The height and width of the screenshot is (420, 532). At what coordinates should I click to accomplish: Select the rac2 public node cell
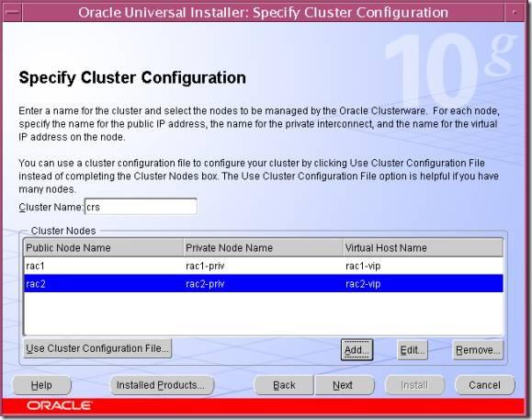pos(104,283)
